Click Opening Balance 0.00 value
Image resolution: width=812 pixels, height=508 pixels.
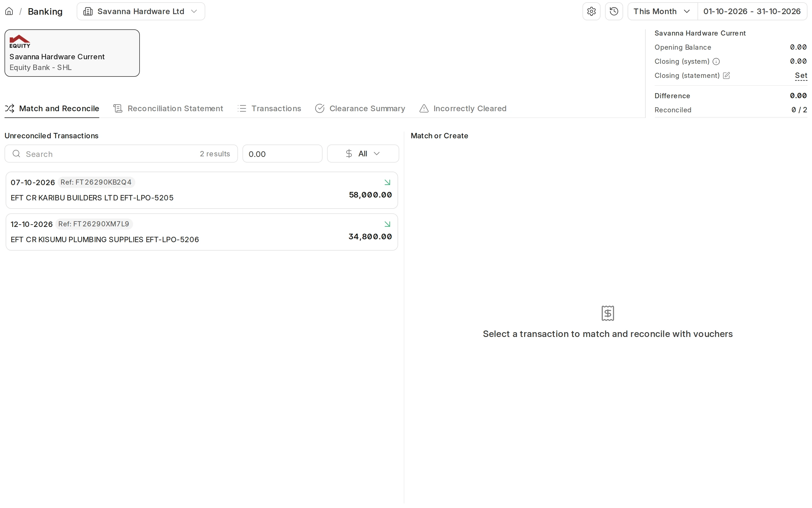click(798, 47)
